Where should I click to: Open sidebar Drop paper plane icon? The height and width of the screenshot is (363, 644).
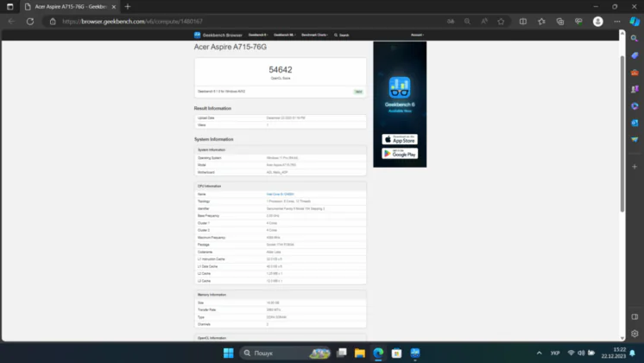(635, 140)
